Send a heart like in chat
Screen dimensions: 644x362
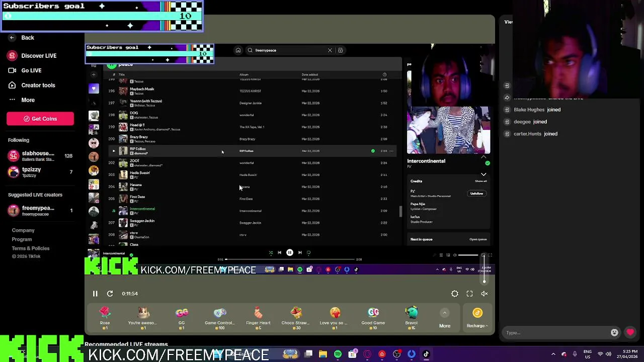tap(630, 333)
